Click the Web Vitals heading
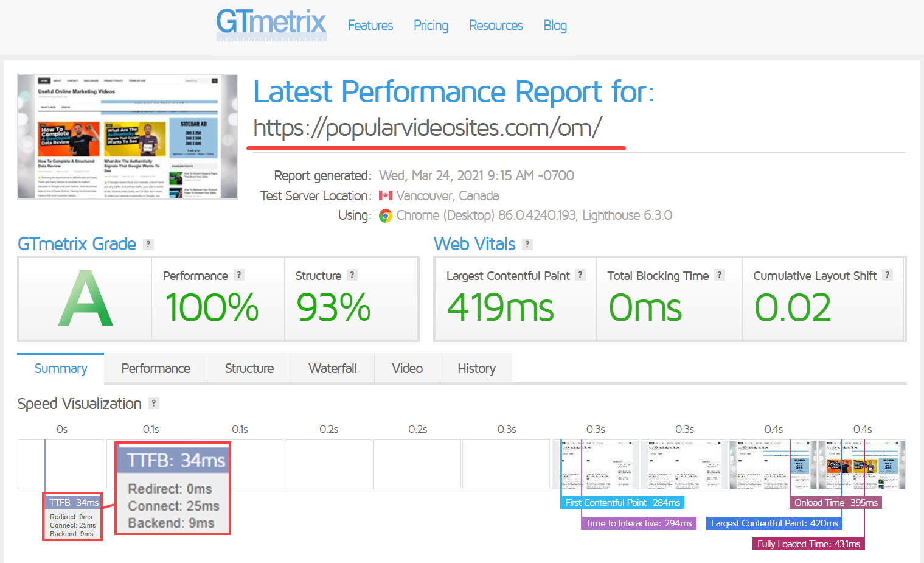Viewport: 924px width, 563px height. tap(474, 244)
